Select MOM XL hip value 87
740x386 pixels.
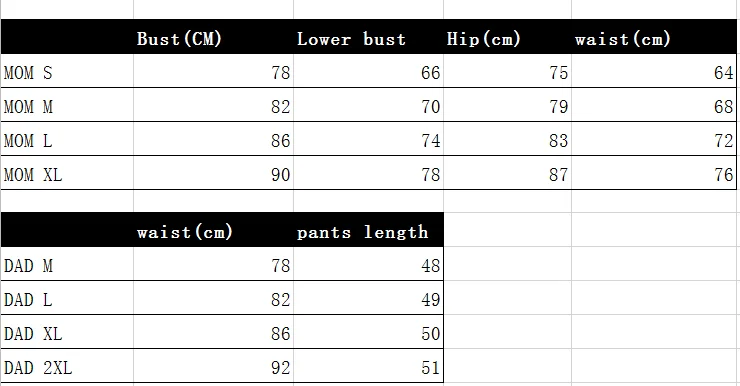(x=507, y=173)
